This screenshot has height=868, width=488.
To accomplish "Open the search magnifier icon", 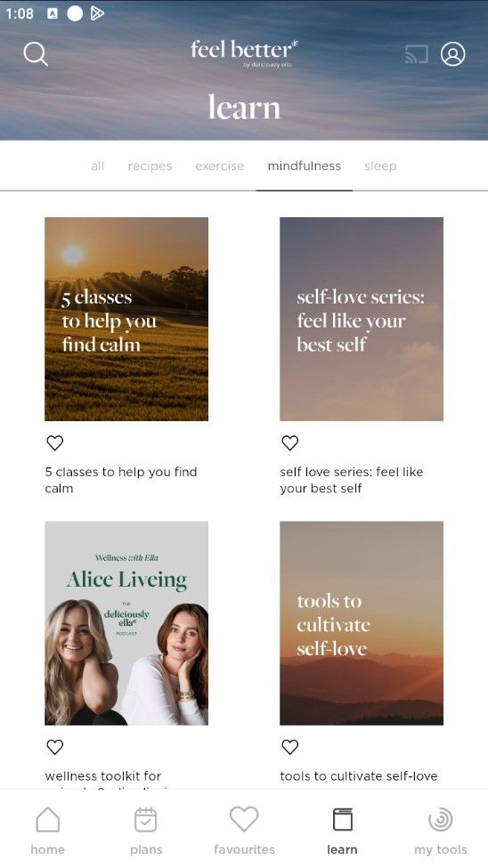I will (x=36, y=54).
